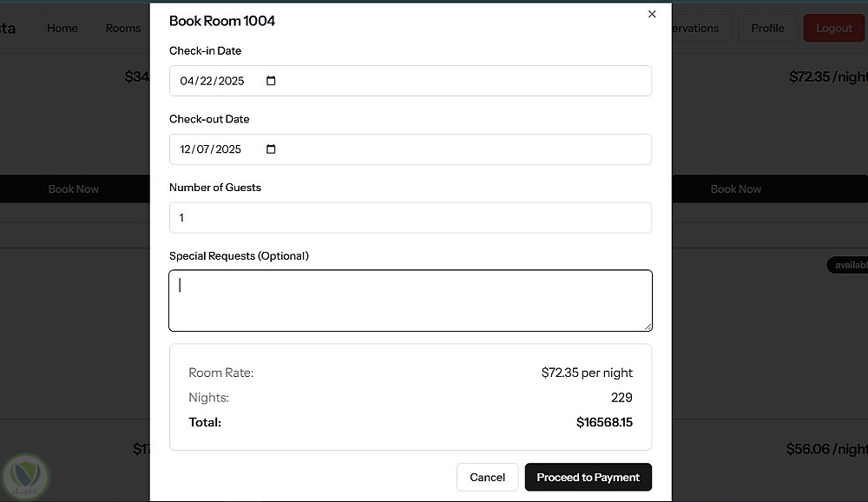The width and height of the screenshot is (868, 502).
Task: Select the year in Check-out Date
Action: point(229,149)
